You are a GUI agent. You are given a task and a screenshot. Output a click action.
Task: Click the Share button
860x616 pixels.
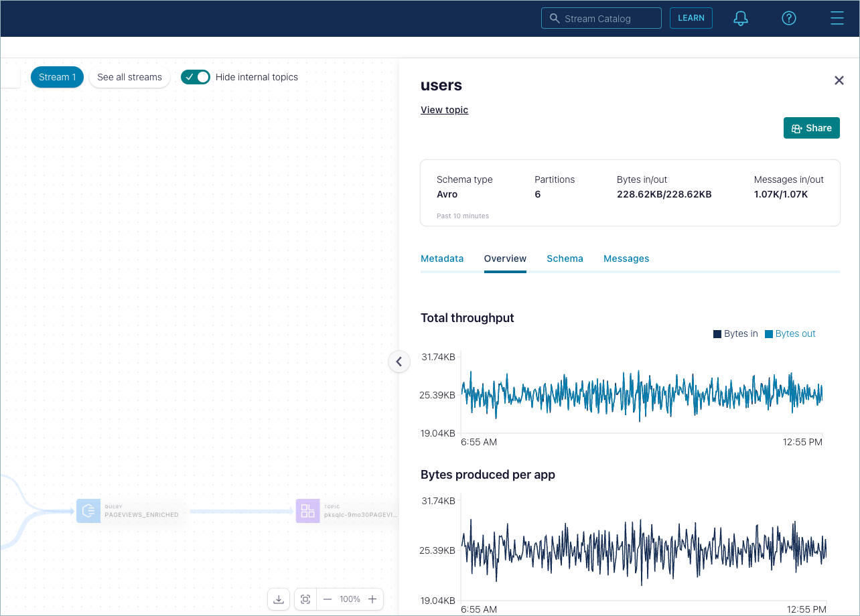tap(811, 128)
